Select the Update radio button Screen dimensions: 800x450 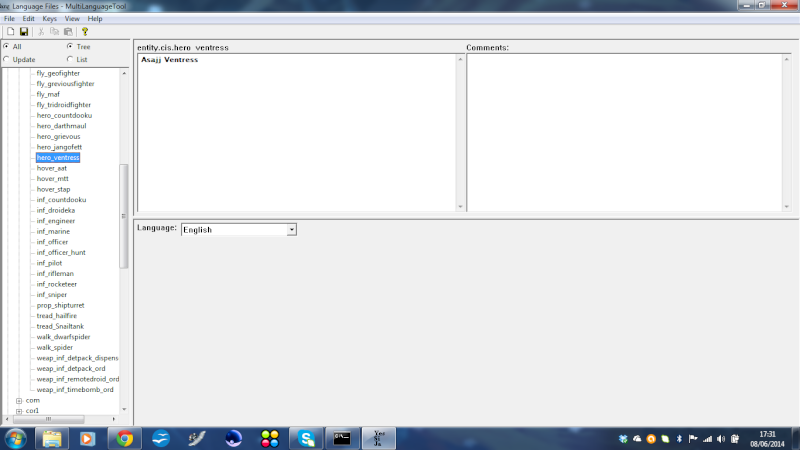coord(7,59)
